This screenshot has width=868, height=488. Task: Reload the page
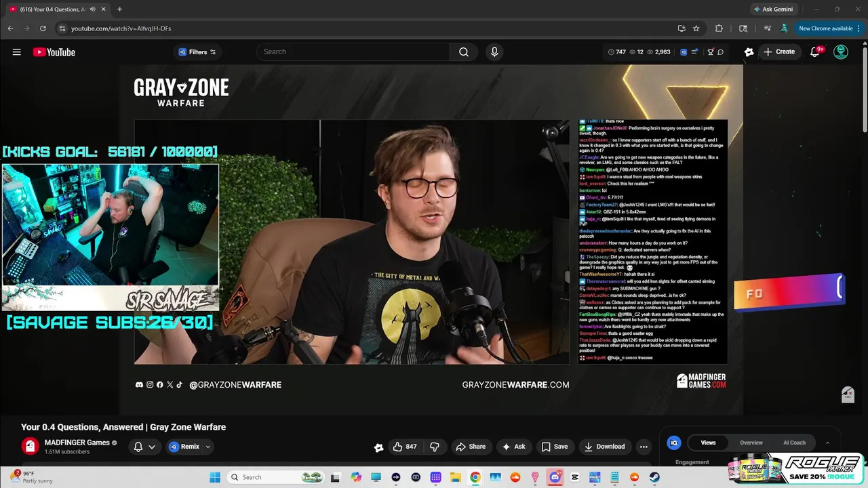click(43, 28)
